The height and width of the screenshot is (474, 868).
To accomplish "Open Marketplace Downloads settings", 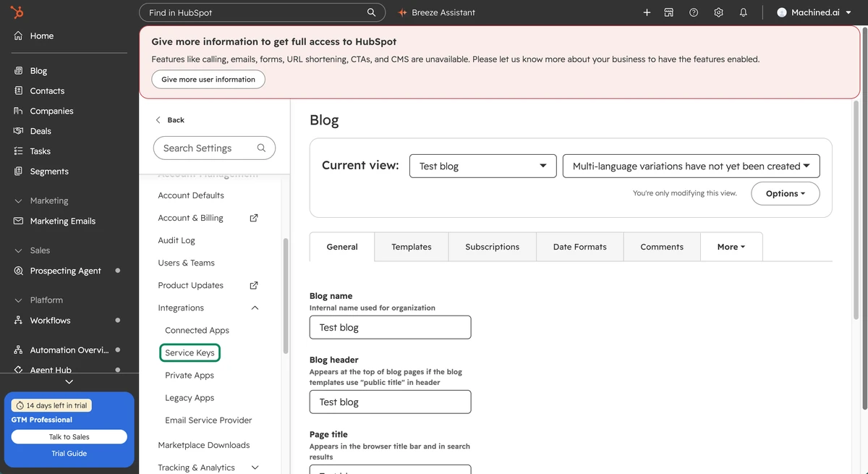I will [x=204, y=445].
